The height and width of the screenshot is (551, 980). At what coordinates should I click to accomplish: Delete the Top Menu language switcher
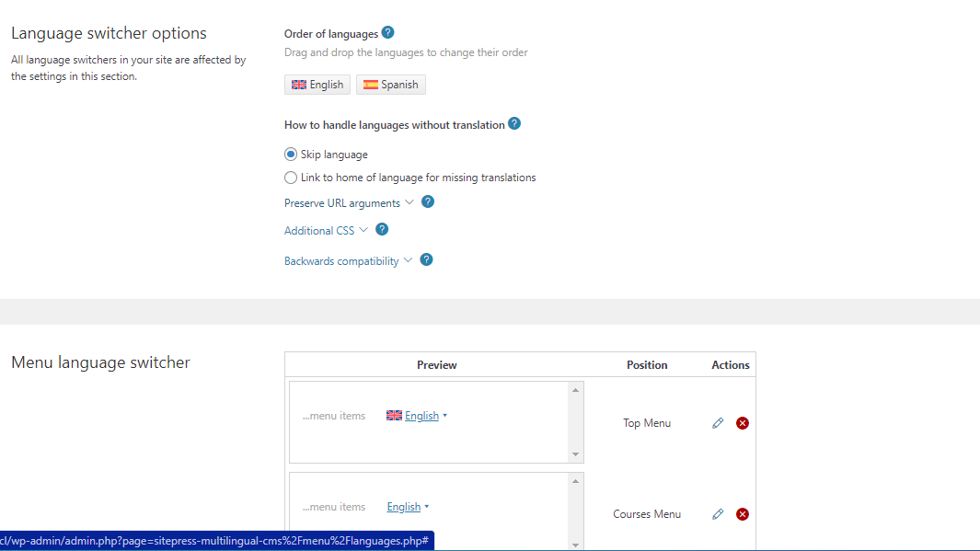tap(742, 423)
